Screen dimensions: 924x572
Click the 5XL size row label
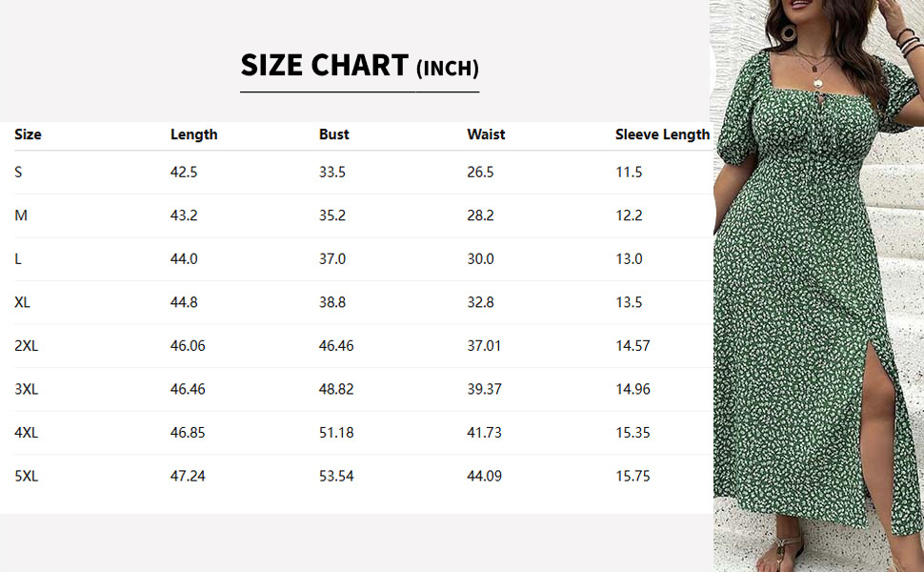(x=26, y=476)
